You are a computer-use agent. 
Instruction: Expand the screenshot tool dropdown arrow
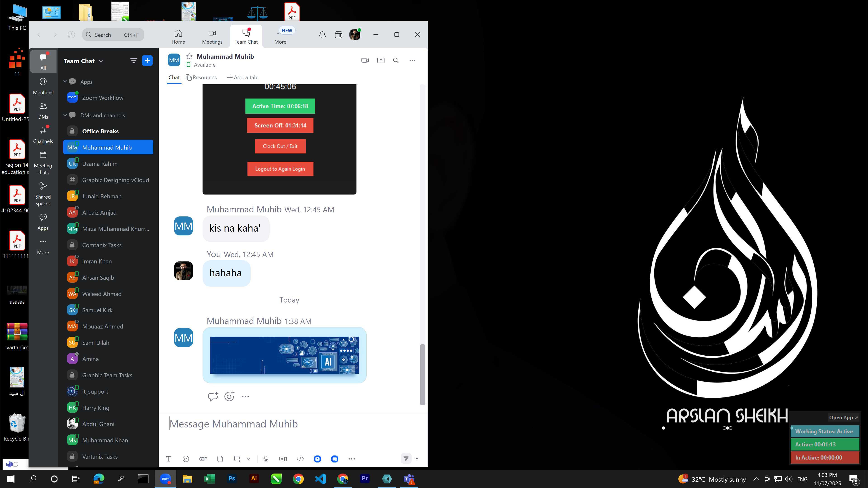click(248, 459)
